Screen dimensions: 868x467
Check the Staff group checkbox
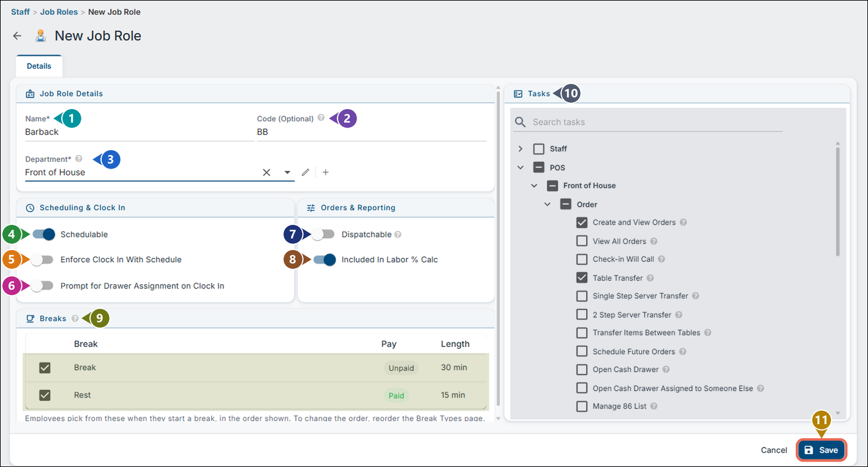point(538,149)
